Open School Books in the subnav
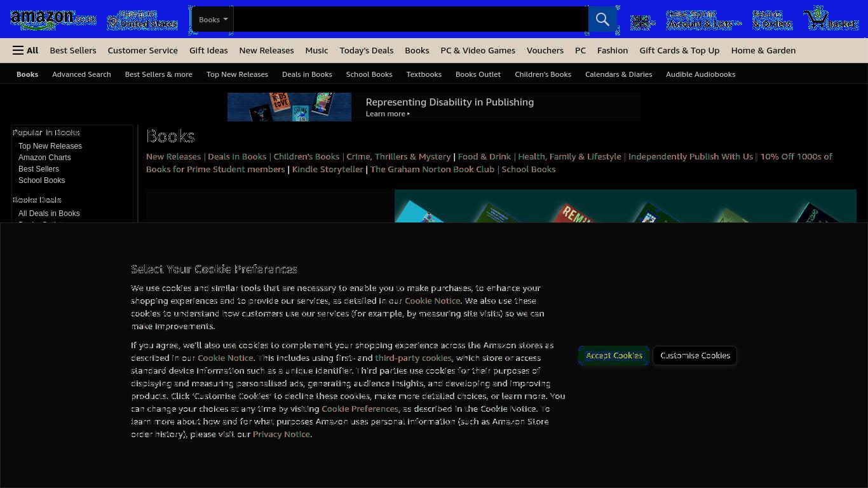The height and width of the screenshot is (488, 868). (369, 74)
